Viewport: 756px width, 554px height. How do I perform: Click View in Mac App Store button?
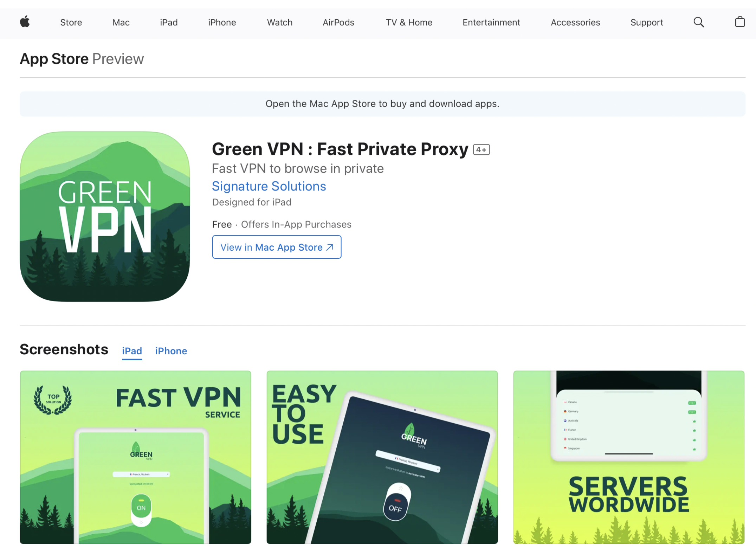pyautogui.click(x=277, y=247)
